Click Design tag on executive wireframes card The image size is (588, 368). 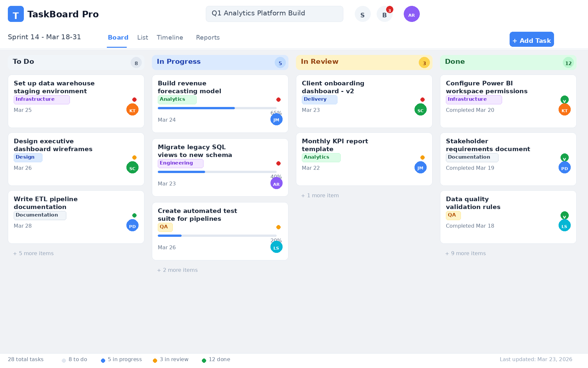point(28,157)
